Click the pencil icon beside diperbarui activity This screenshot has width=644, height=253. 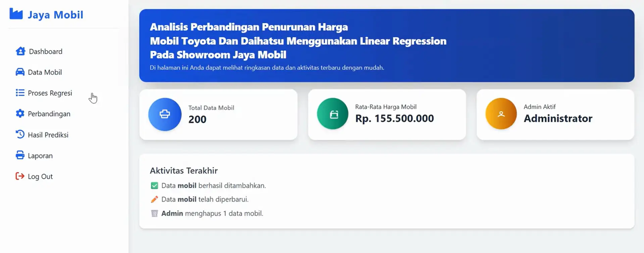click(x=154, y=199)
